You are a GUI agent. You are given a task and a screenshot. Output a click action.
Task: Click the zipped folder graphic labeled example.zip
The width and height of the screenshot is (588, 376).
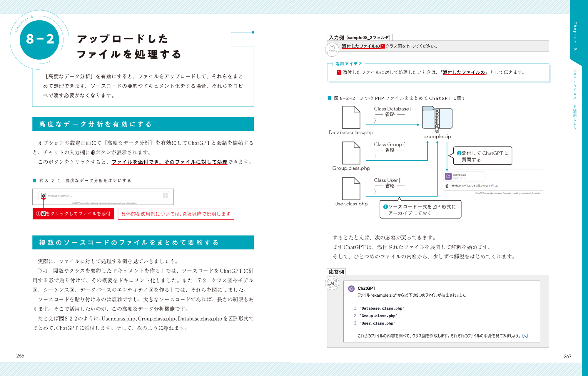click(438, 118)
